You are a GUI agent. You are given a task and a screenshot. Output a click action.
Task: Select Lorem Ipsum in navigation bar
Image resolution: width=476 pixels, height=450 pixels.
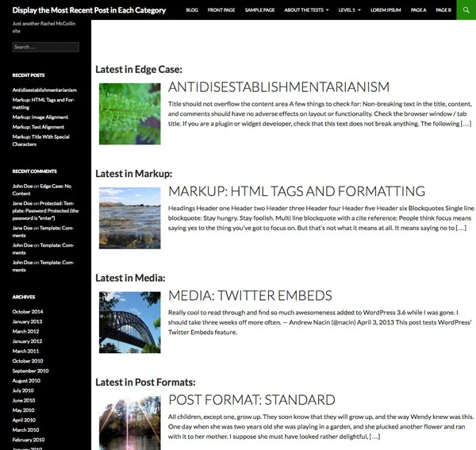(x=386, y=10)
